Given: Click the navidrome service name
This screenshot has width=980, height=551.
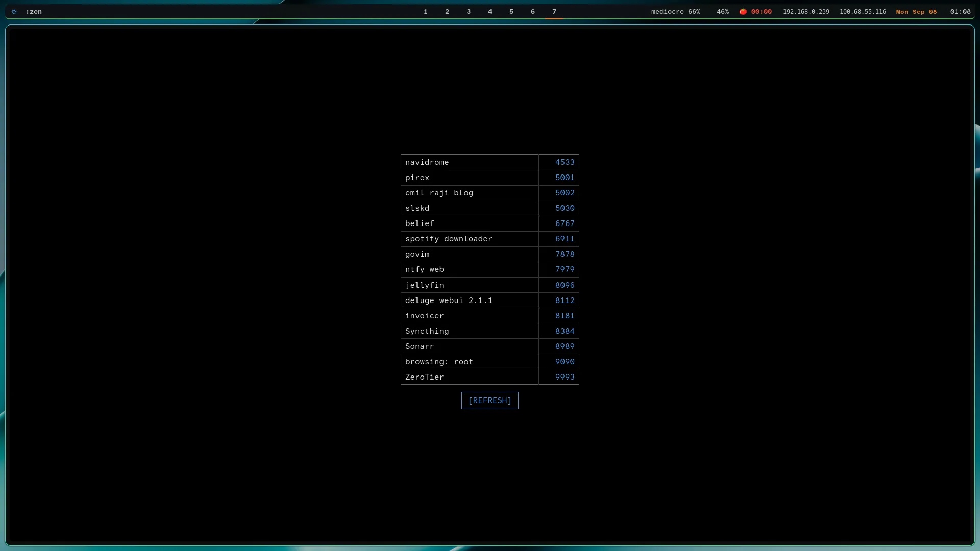Looking at the screenshot, I should (427, 162).
